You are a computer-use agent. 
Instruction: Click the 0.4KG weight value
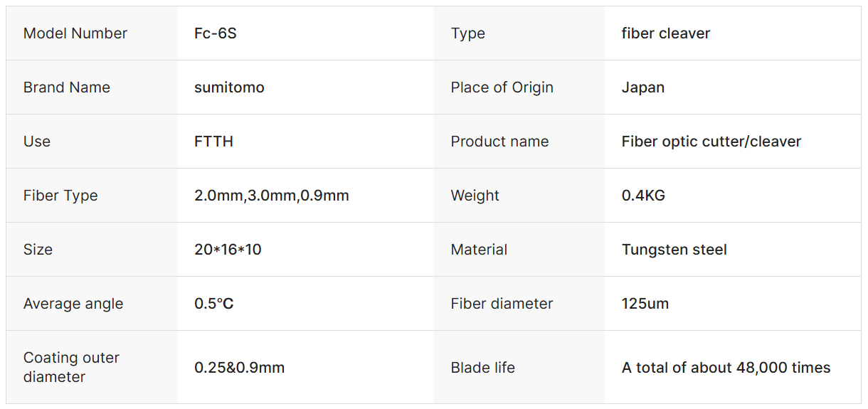643,196
